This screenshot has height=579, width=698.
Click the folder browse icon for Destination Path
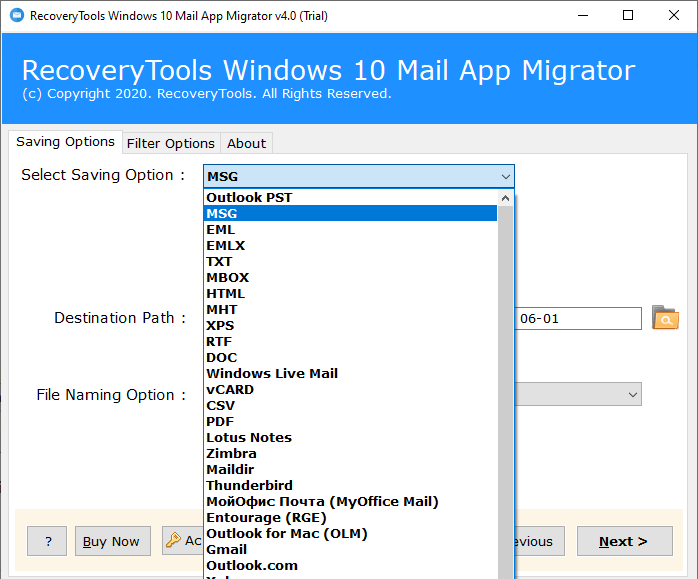665,318
